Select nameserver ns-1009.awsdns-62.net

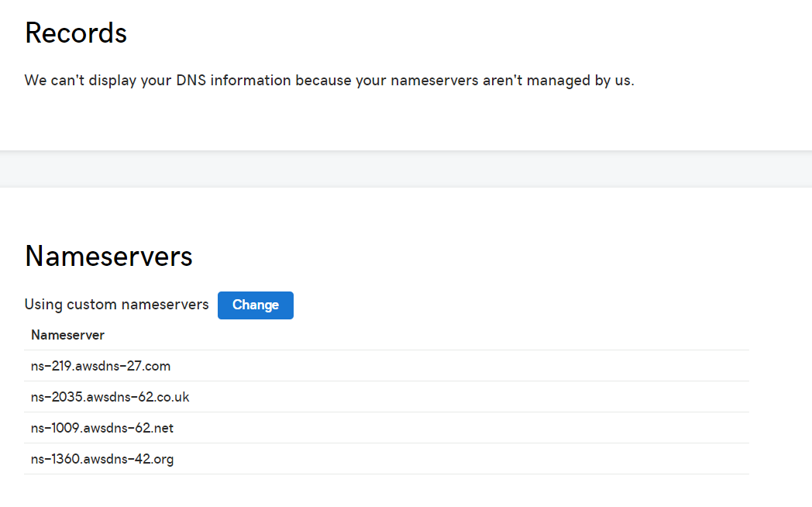tap(102, 428)
